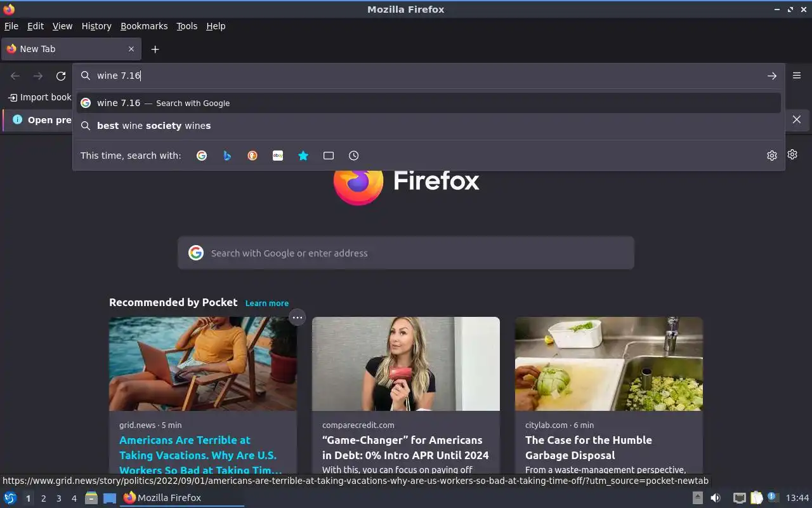Open 'Americans Are Terrible at Taking Vacations' article
This screenshot has height=508, width=812.
(200, 455)
